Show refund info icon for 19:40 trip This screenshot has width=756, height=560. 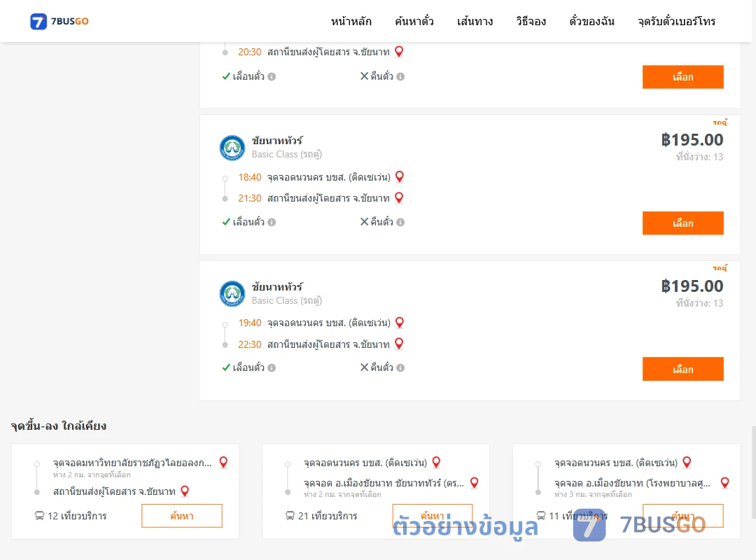(x=400, y=368)
